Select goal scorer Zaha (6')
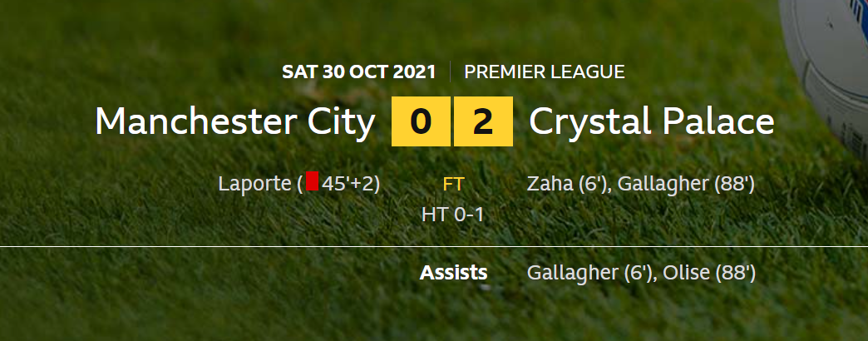The height and width of the screenshot is (341, 868). tap(565, 184)
